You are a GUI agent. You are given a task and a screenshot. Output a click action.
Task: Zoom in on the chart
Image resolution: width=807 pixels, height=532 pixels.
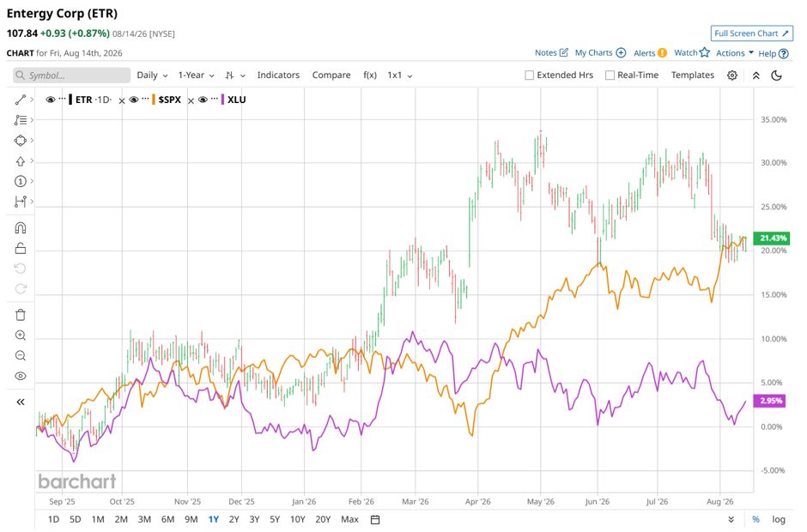point(20,336)
